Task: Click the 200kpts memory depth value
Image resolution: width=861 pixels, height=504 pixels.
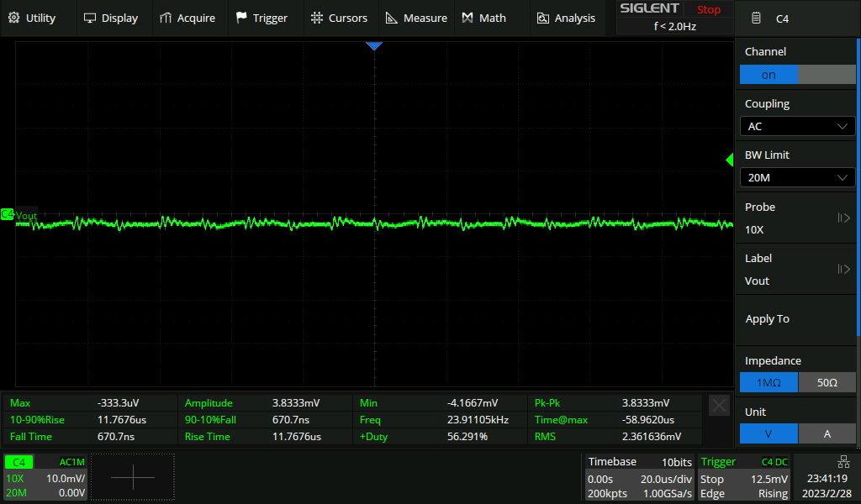Action: (607, 494)
